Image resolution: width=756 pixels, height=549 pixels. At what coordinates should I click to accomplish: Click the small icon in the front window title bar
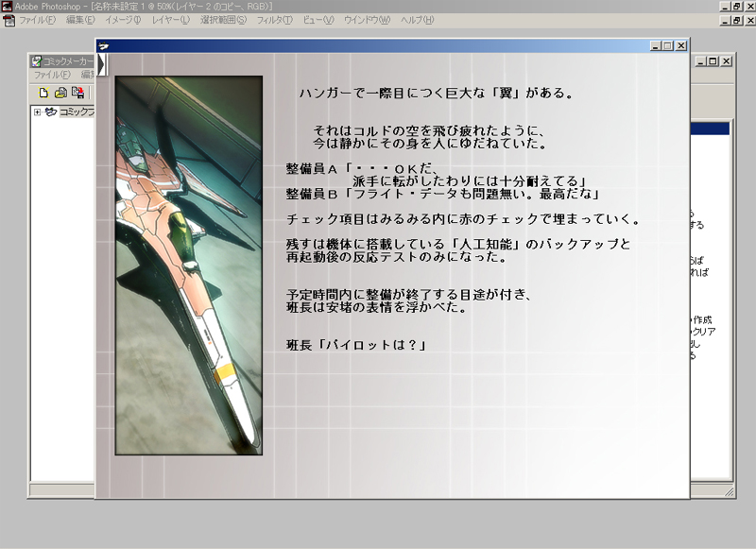pyautogui.click(x=104, y=46)
